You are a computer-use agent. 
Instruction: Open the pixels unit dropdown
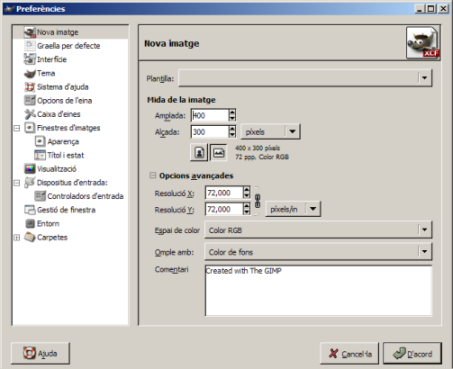[270, 132]
